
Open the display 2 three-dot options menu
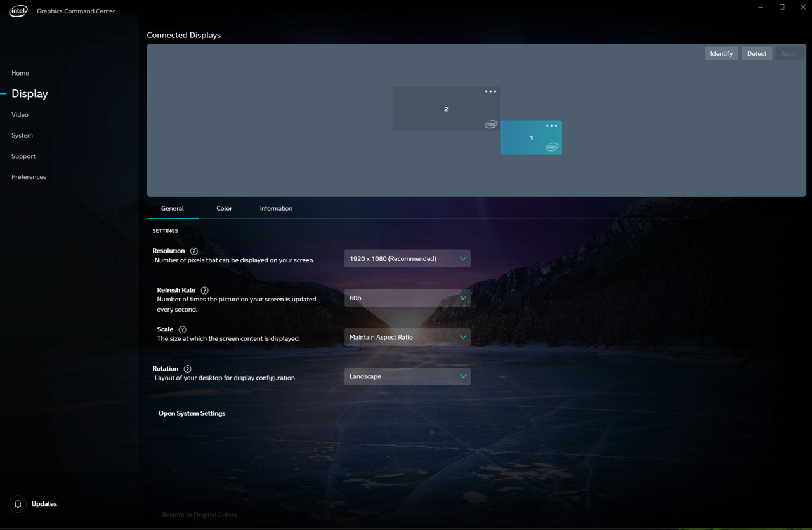490,91
